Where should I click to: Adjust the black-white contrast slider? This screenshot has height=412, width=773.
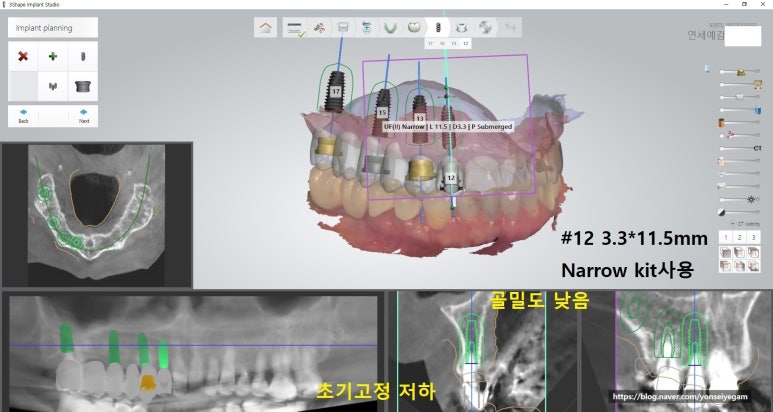point(738,212)
